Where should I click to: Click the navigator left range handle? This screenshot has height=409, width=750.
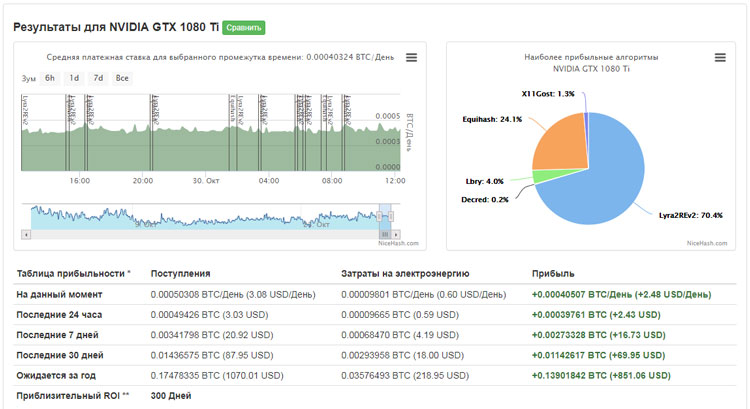379,216
